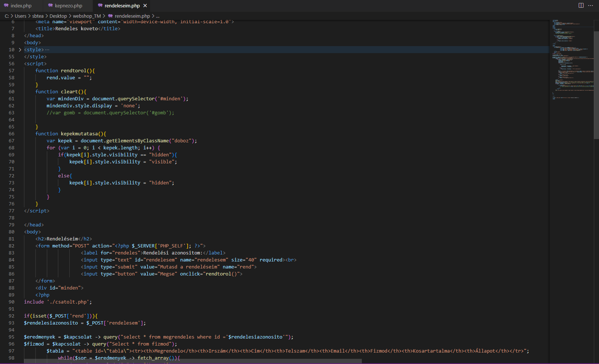Click '<title>Rendeles koveto</title>' line

pyautogui.click(x=78, y=29)
